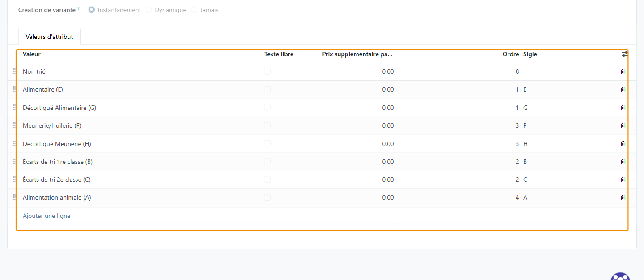Remove the Décortiqué Alimentaire (G) row

coord(623,108)
